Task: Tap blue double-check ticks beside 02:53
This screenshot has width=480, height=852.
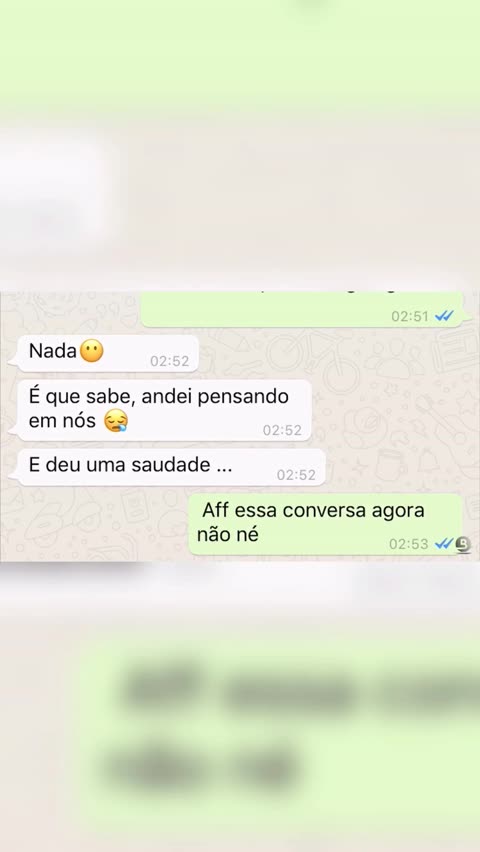Action: [x=444, y=543]
